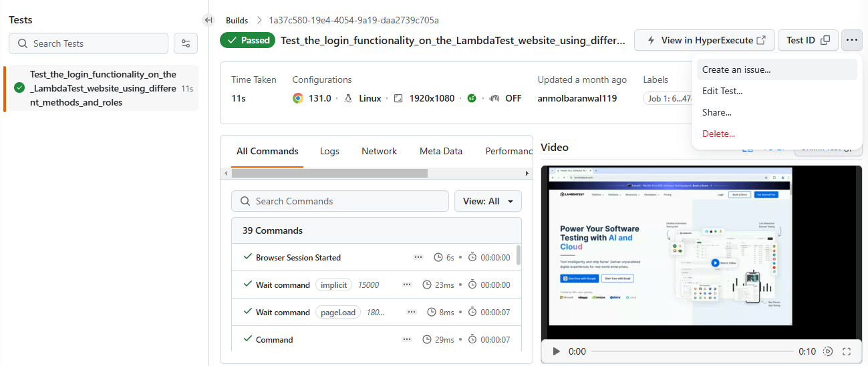Click clock icon beside 29ms
The image size is (868, 366).
[427, 339]
